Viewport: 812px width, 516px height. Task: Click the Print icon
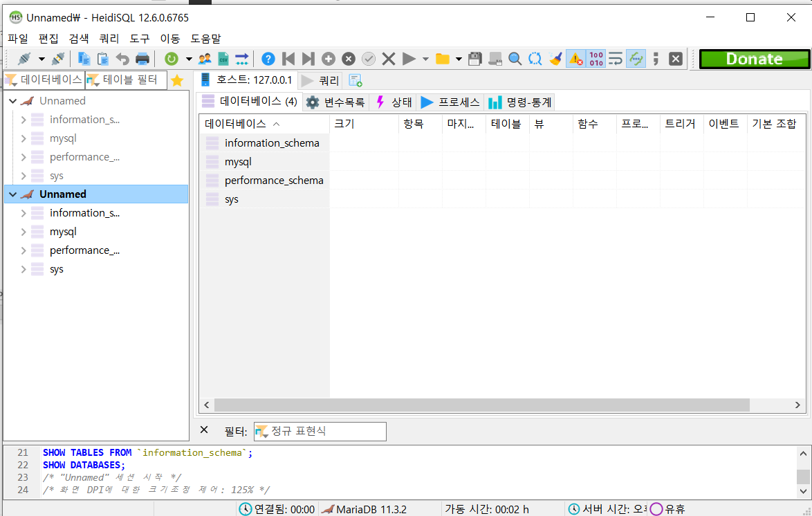coord(142,59)
